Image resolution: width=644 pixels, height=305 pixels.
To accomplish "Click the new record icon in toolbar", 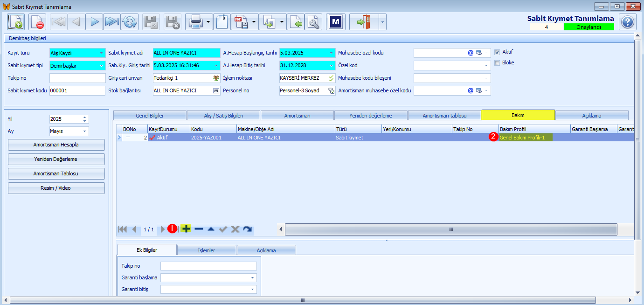I will coord(15,22).
